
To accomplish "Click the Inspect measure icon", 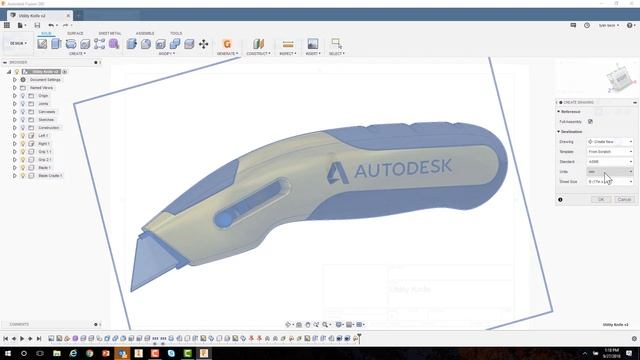I will 288,44.
